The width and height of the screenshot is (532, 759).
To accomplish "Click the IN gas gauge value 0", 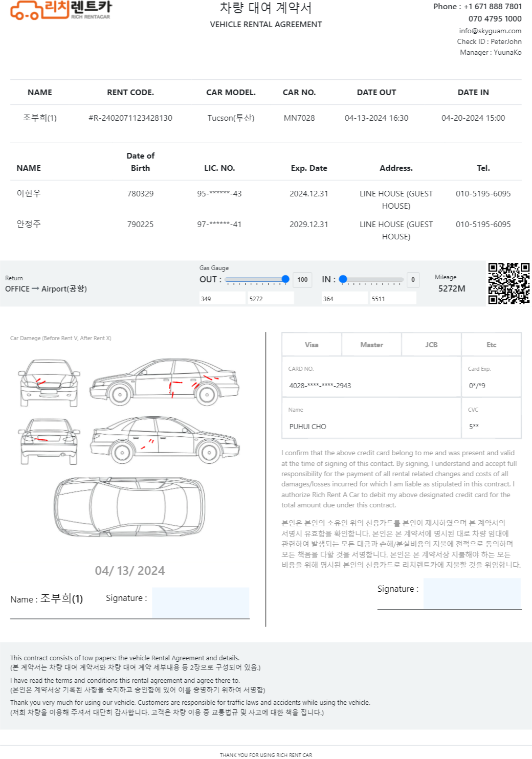I will click(x=413, y=280).
